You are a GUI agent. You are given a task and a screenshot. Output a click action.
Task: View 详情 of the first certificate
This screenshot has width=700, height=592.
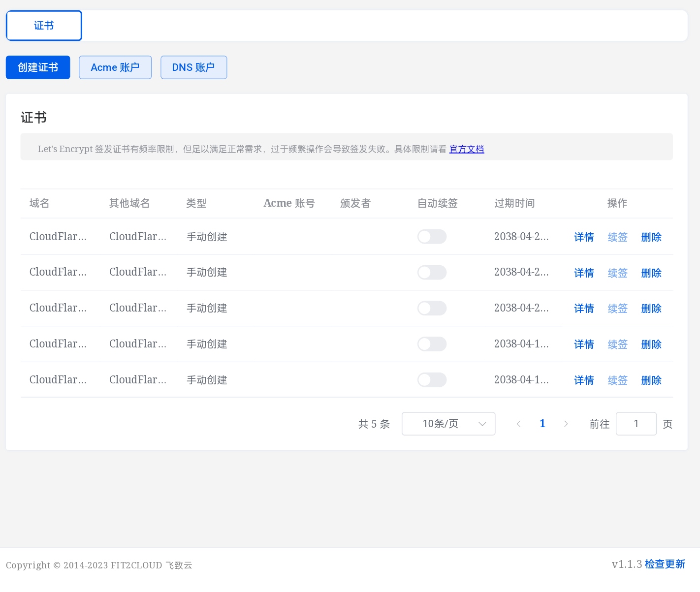click(584, 237)
